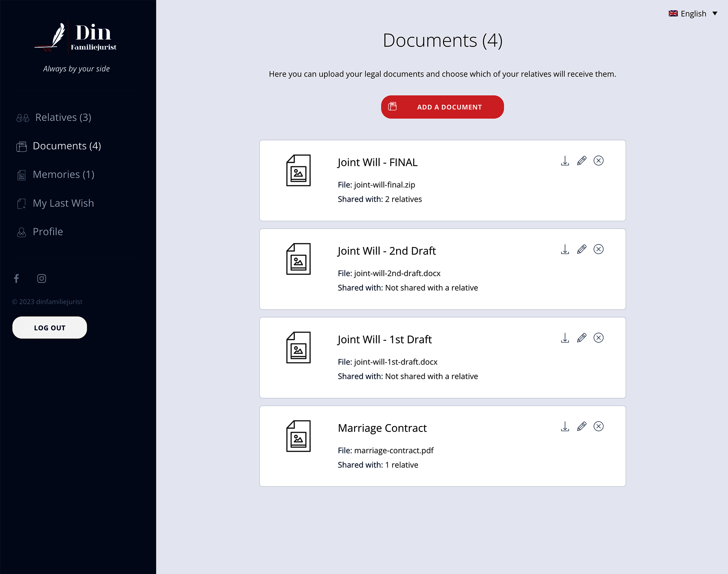Download the Joint Will - FINAL document
728x574 pixels.
(x=565, y=161)
